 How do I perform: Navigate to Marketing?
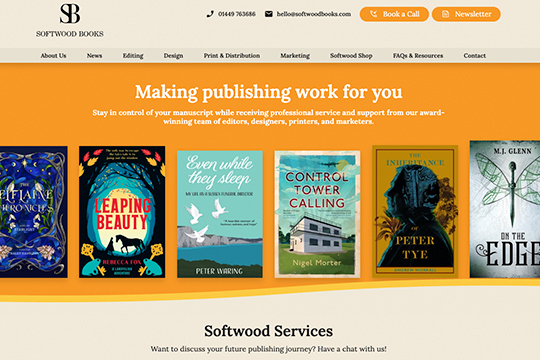coord(295,55)
